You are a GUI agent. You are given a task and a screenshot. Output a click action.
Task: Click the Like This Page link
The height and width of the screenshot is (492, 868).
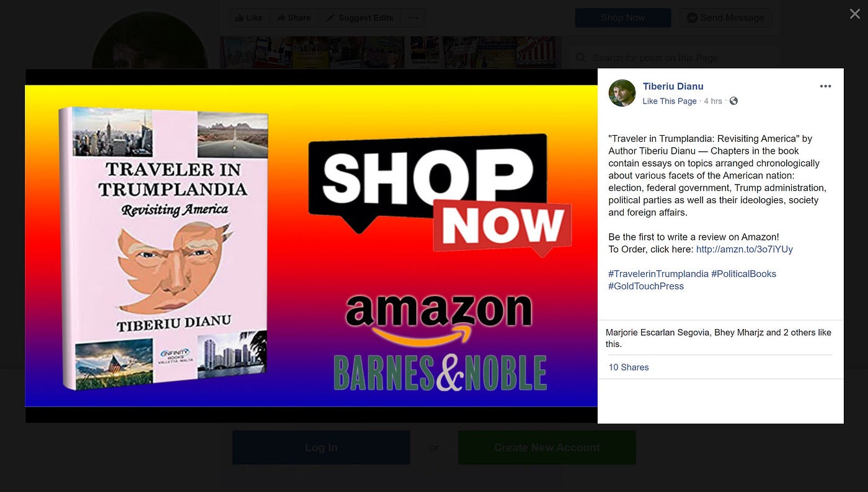tap(670, 101)
